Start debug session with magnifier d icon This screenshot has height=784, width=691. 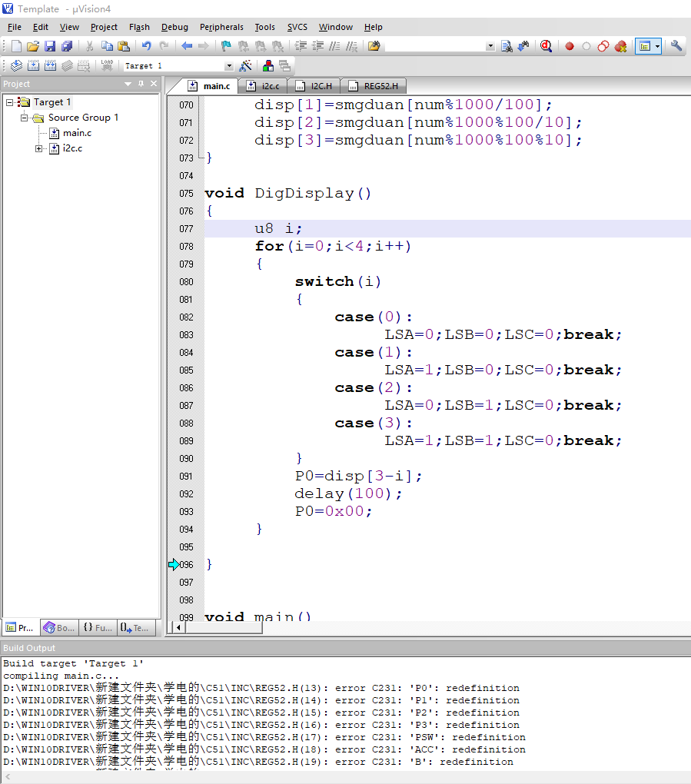pos(546,46)
